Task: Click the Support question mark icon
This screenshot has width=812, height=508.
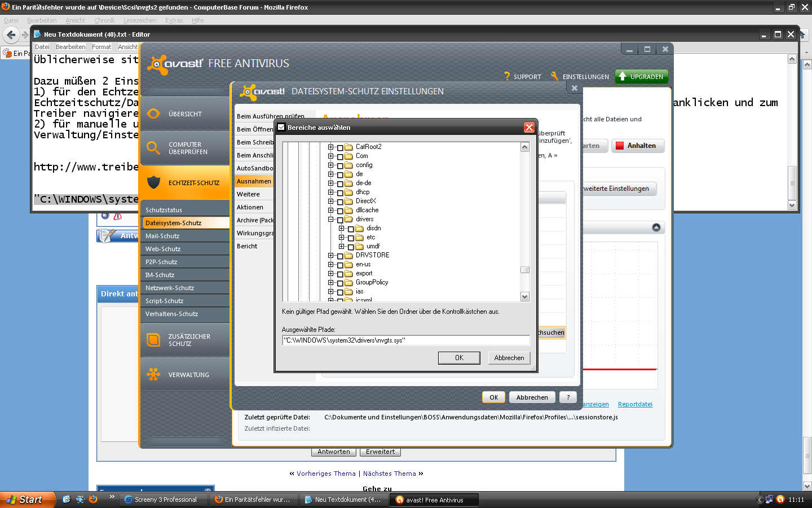Action: click(x=507, y=76)
